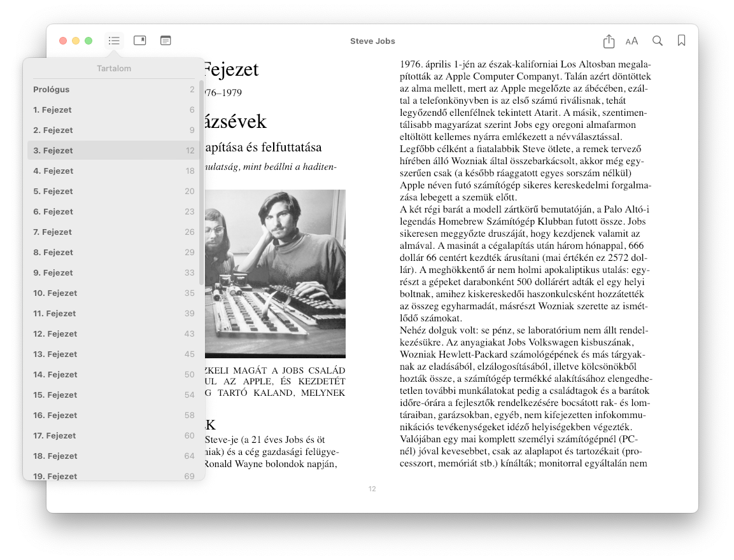Toggle the Tartalom contents popover closed
This screenshot has height=560, width=734.
(x=114, y=40)
